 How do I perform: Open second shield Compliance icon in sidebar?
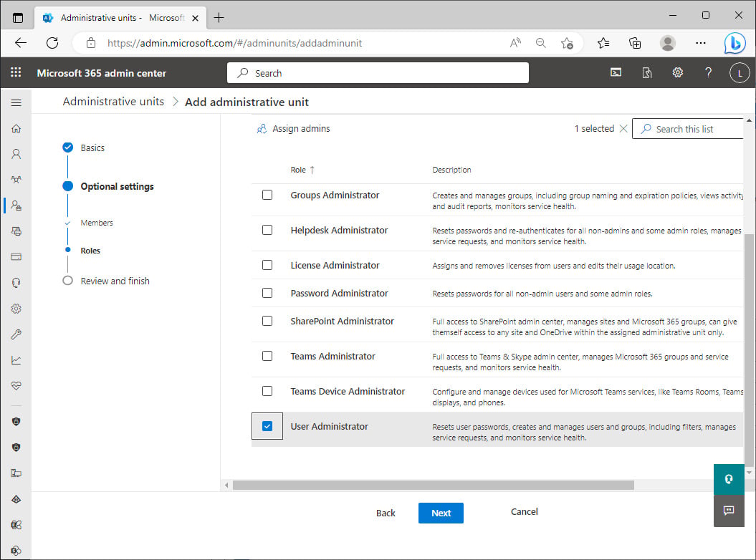point(16,448)
